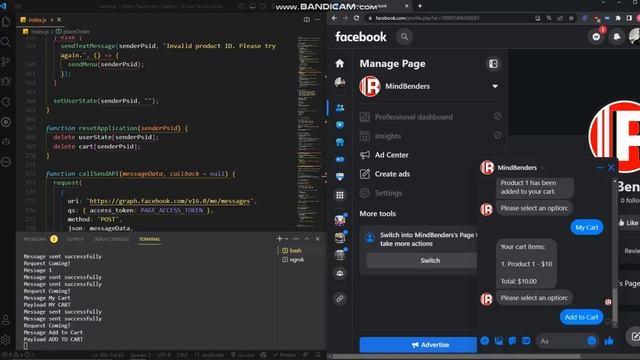The image size is (640, 360).
Task: Open Friends icon in Facebook left rail
Action: (x=340, y=108)
